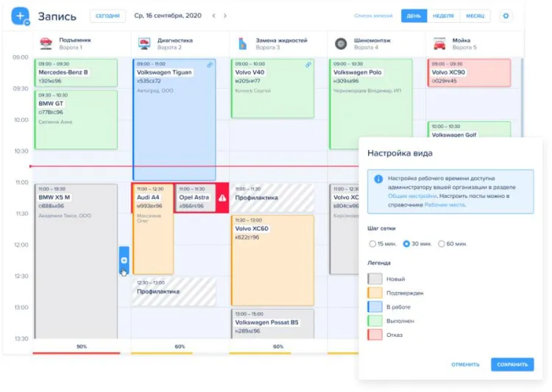Click the Шиномонтаж tire icon

(x=341, y=43)
